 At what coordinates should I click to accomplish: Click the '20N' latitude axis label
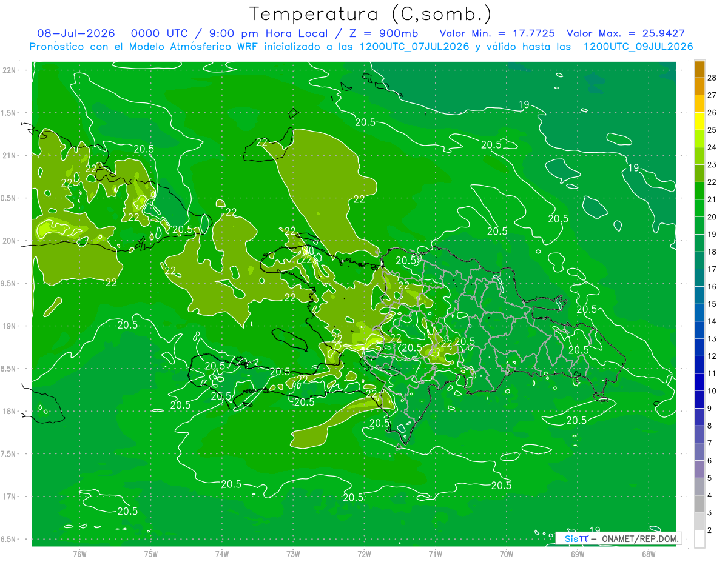coord(10,241)
